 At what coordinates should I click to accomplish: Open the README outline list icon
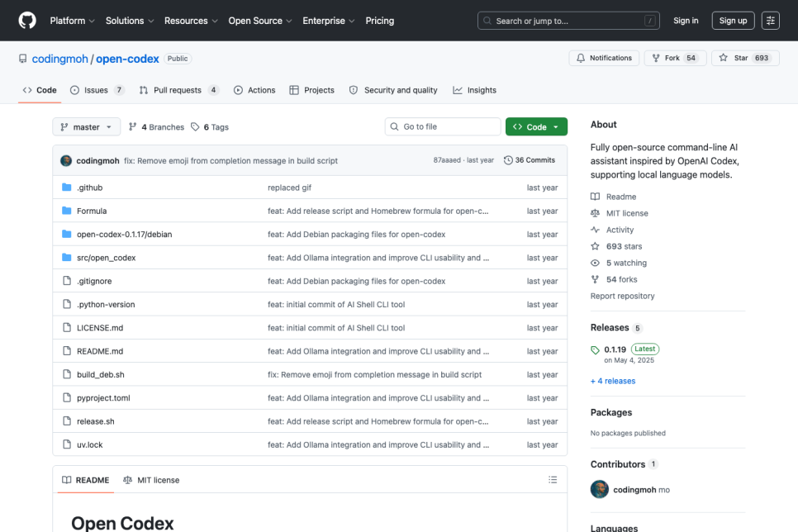click(x=553, y=480)
